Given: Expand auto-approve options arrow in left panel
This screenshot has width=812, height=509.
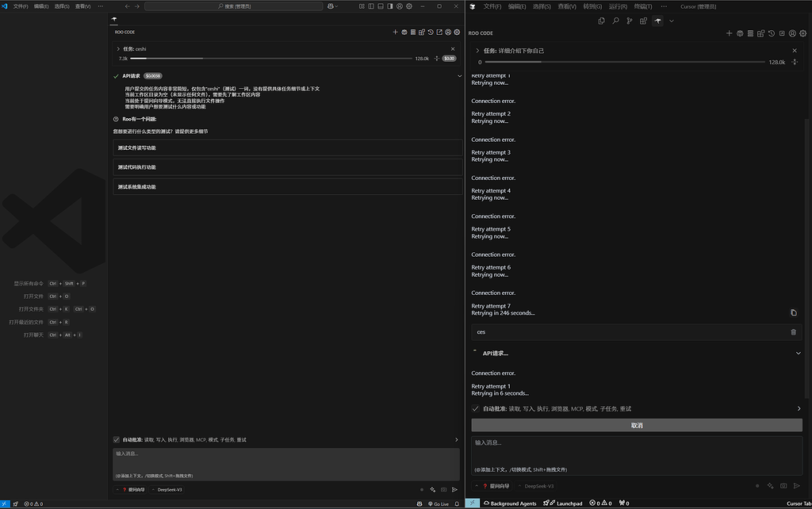Looking at the screenshot, I should 456,439.
